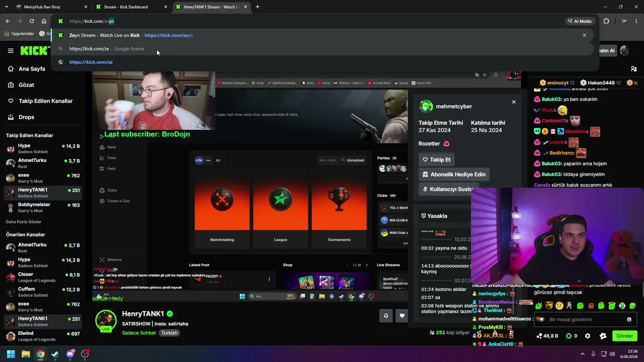This screenshot has width=644, height=362.
Task: Open Elwind recommended channel
Action: point(43,336)
